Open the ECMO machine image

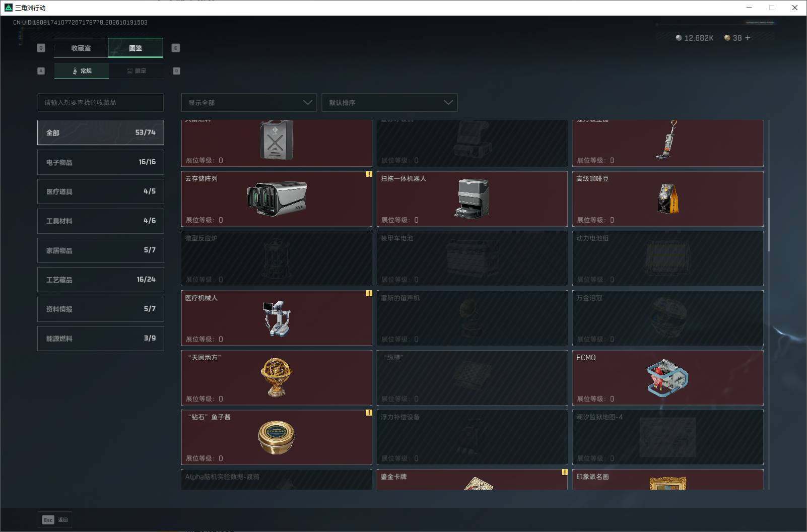pos(668,378)
